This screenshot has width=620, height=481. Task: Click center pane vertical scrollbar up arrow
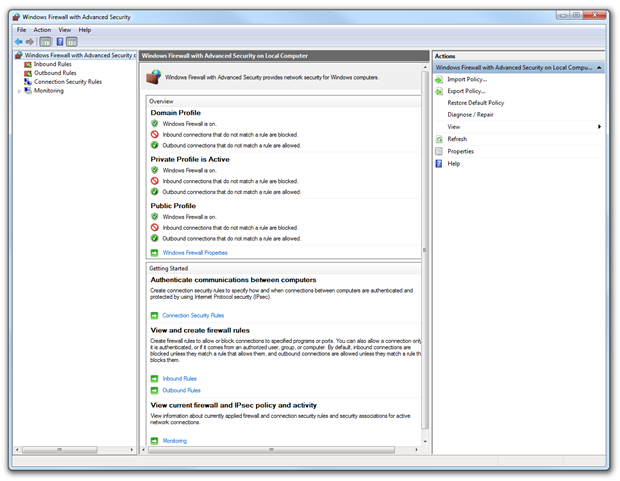(x=425, y=68)
